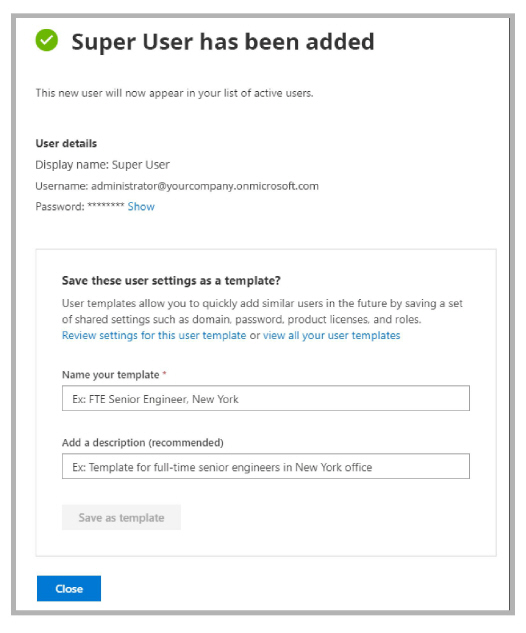Viewport: 526px width, 633px height.
Task: Click the 'Name your template' field label
Action: click(x=110, y=375)
